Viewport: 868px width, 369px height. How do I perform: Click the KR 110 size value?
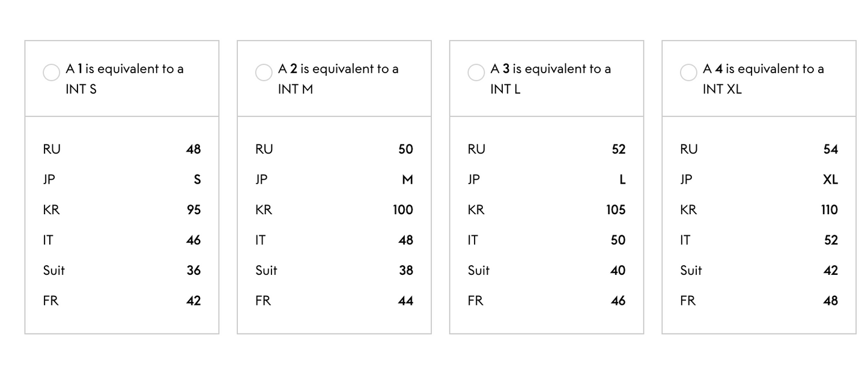pos(829,210)
